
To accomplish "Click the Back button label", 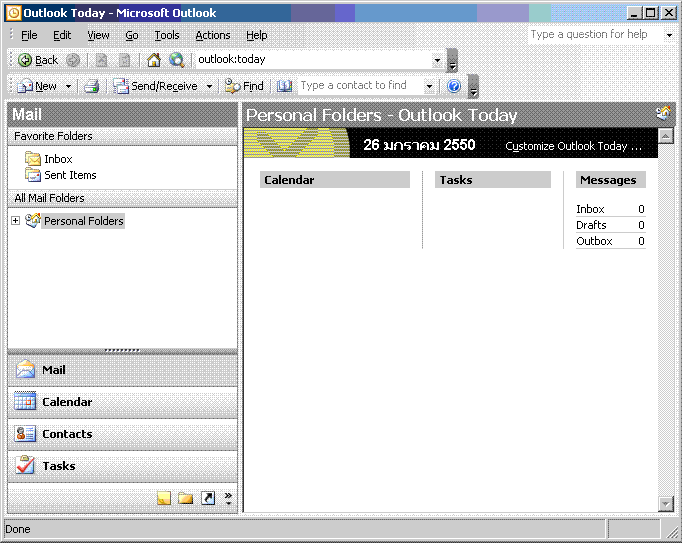I will coord(47,60).
